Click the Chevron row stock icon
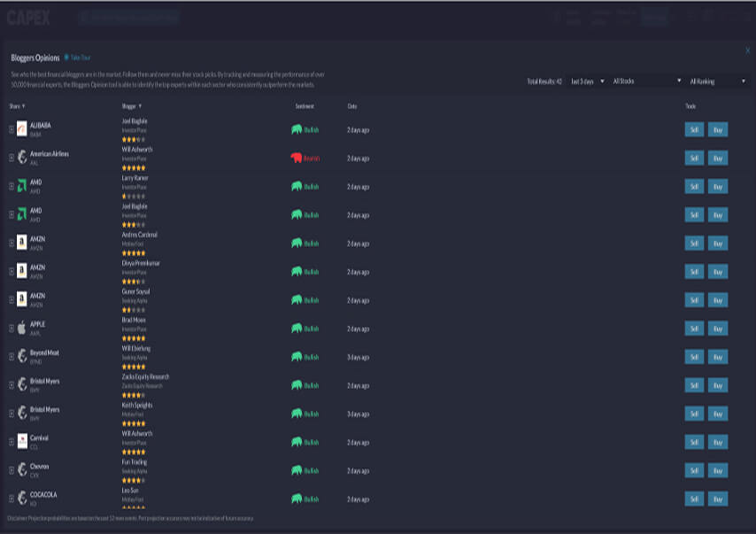 tap(22, 469)
